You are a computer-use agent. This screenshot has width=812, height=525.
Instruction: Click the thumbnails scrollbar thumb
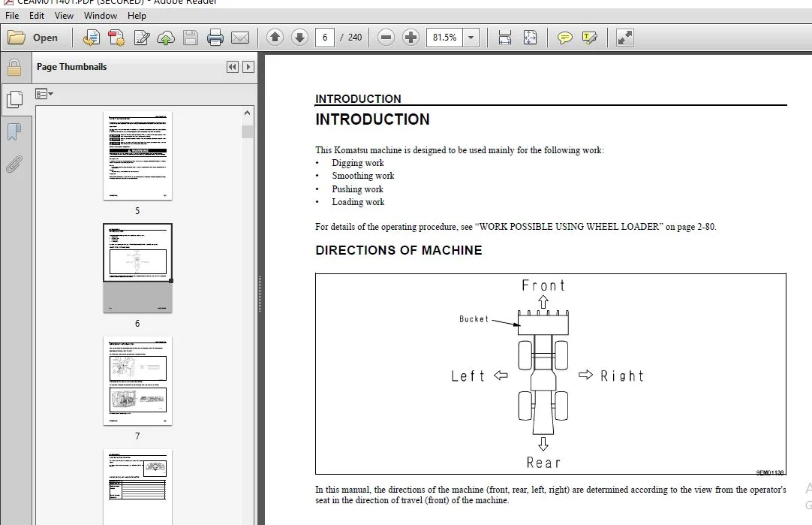coord(247,131)
